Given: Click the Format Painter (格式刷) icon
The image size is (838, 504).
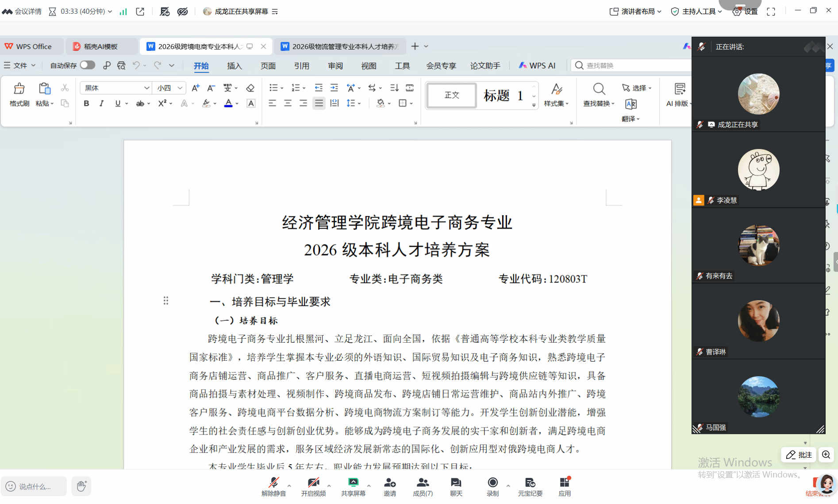Looking at the screenshot, I should [19, 89].
